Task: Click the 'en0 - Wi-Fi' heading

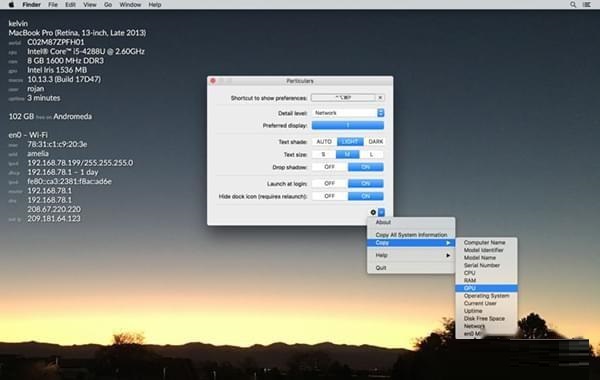Action: pyautogui.click(x=28, y=135)
